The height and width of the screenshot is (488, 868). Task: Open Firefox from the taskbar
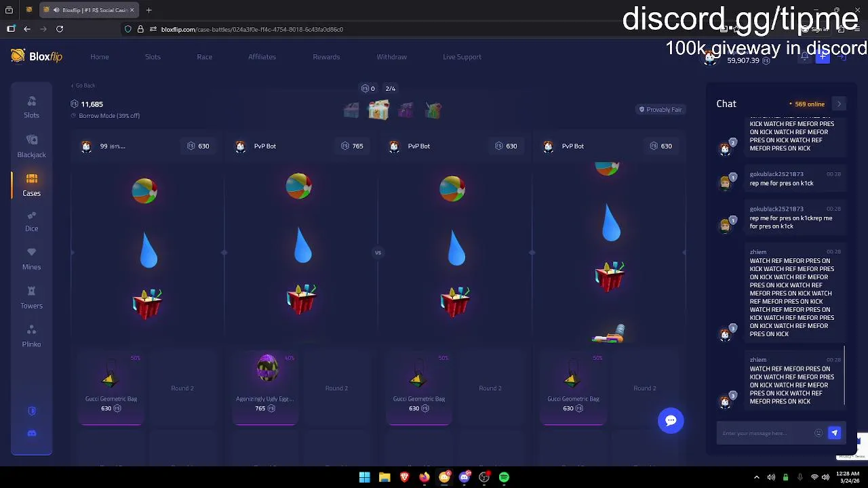tap(425, 477)
